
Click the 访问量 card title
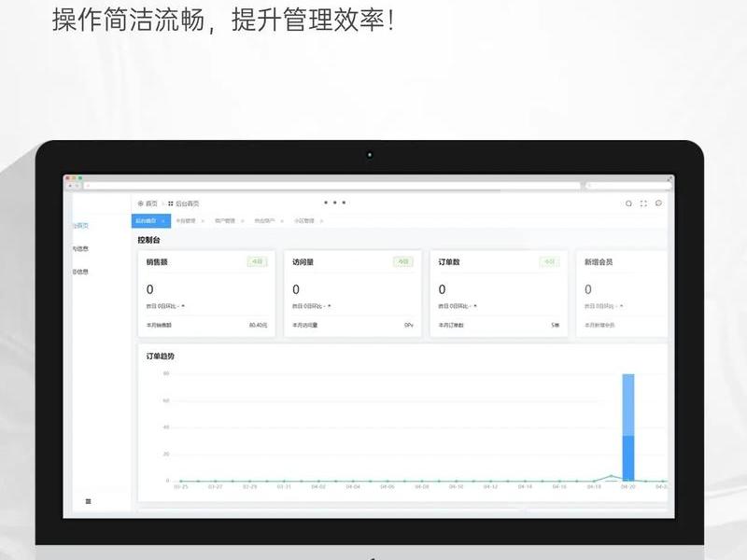[303, 262]
